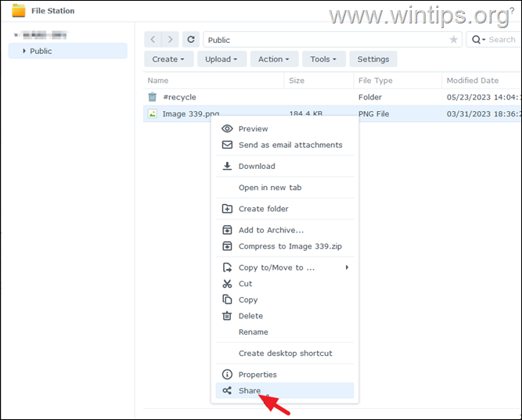Add Public to favorites with the star icon

click(x=453, y=40)
